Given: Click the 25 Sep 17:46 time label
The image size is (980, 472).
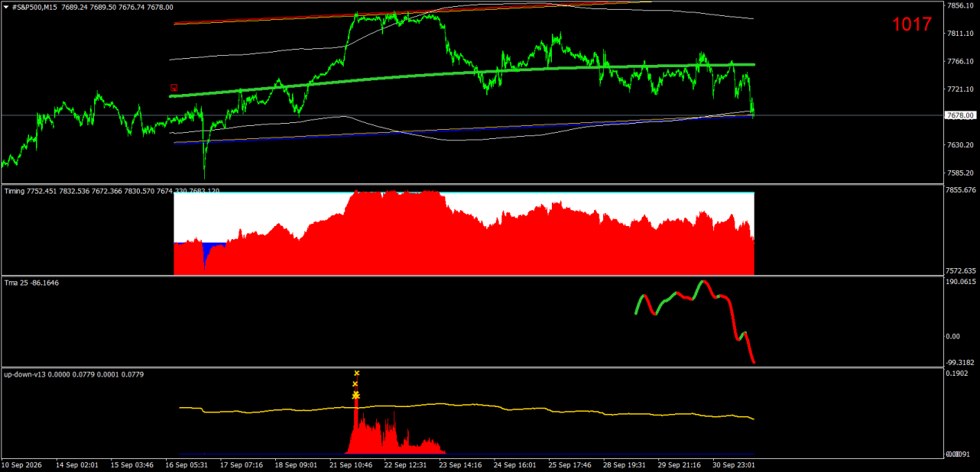Looking at the screenshot, I should [570, 464].
